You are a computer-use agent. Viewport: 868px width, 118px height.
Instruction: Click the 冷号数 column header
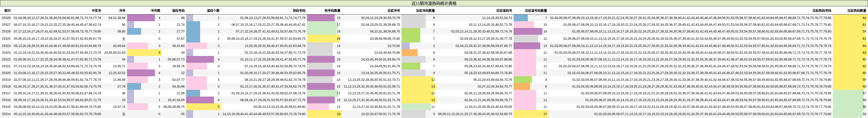[155, 11]
